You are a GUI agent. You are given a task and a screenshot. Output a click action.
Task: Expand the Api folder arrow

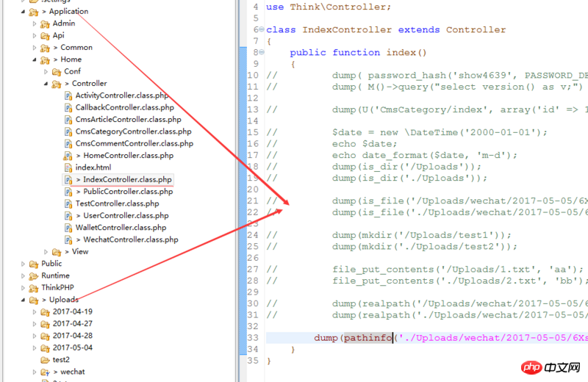pos(35,35)
